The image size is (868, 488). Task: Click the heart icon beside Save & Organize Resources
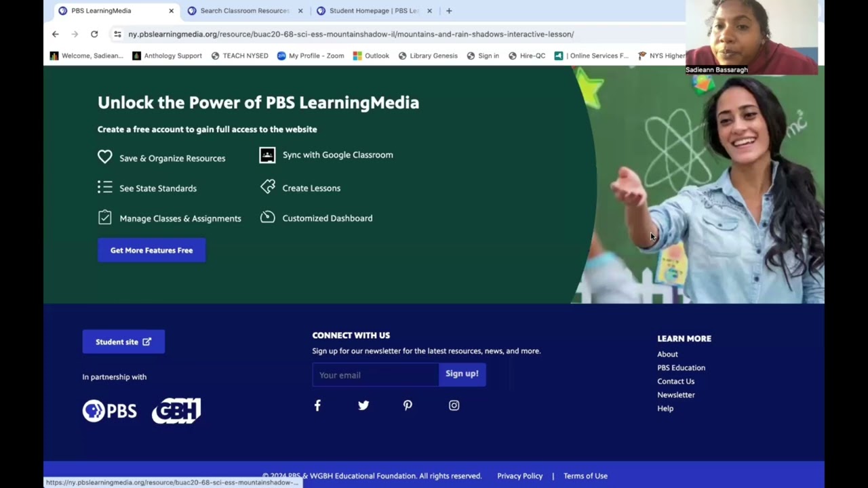(x=105, y=157)
